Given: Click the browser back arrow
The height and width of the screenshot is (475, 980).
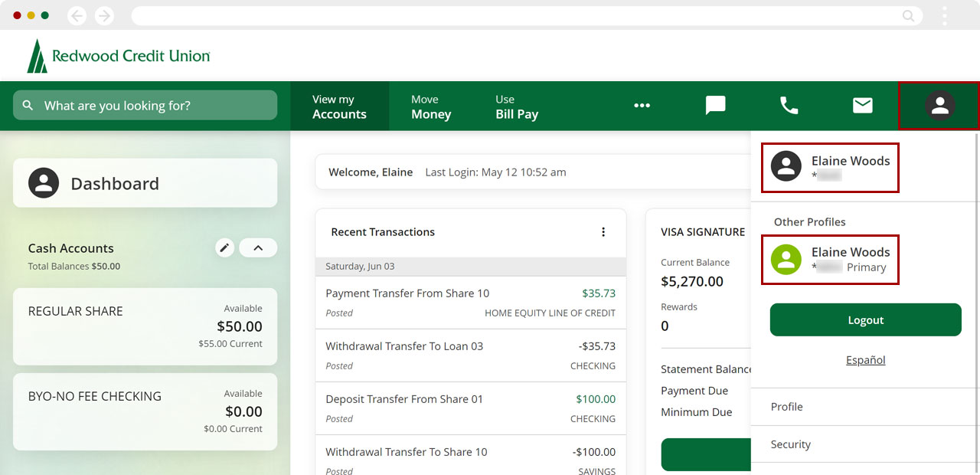Looking at the screenshot, I should (x=77, y=15).
